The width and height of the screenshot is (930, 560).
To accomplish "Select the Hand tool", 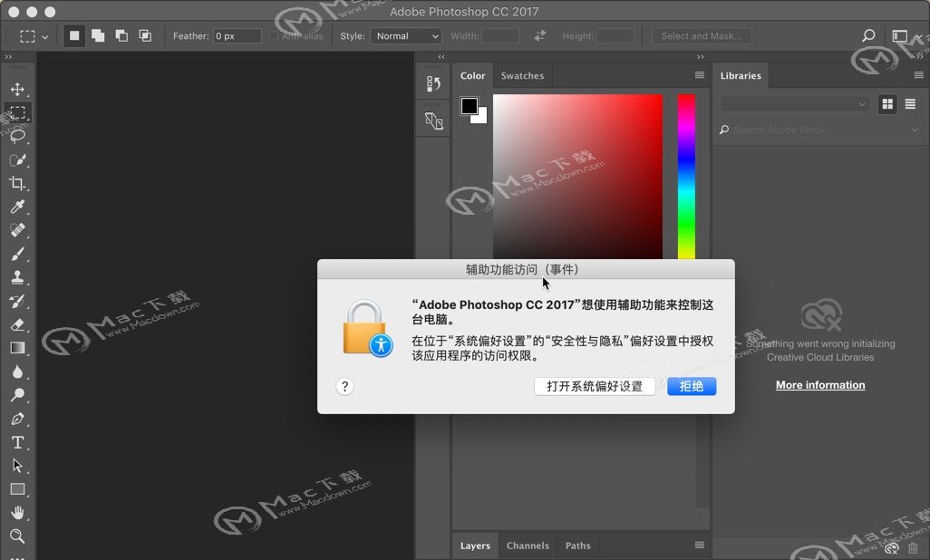I will (x=17, y=513).
